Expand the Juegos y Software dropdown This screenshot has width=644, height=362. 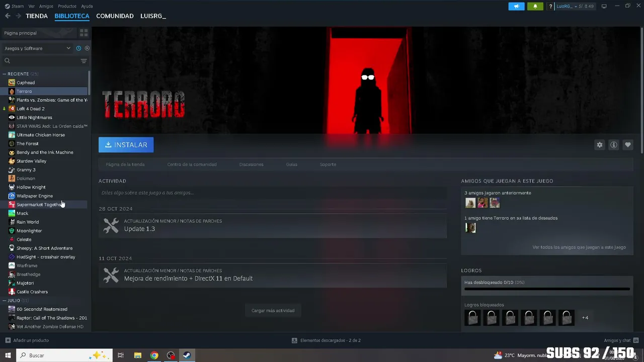[38, 48]
